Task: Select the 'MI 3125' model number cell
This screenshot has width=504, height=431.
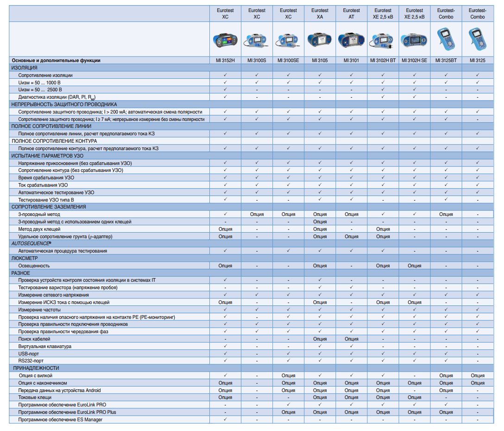Action: coord(478,60)
